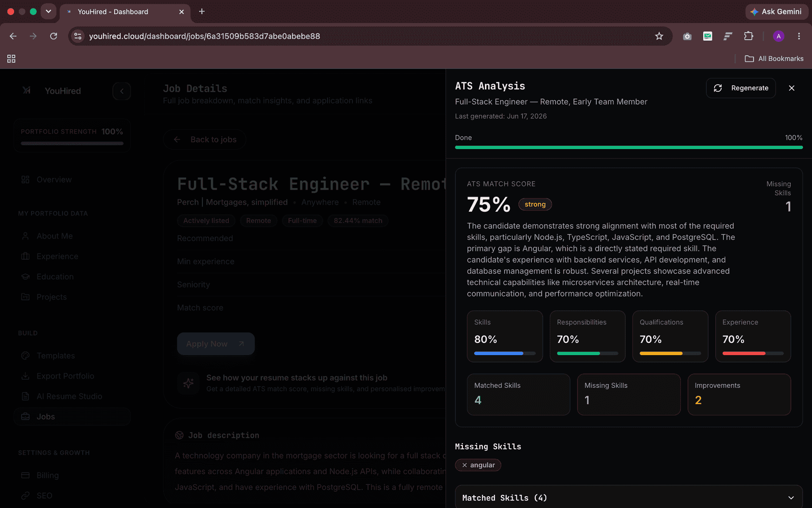
Task: Bookmark this page with star icon
Action: coord(659,36)
